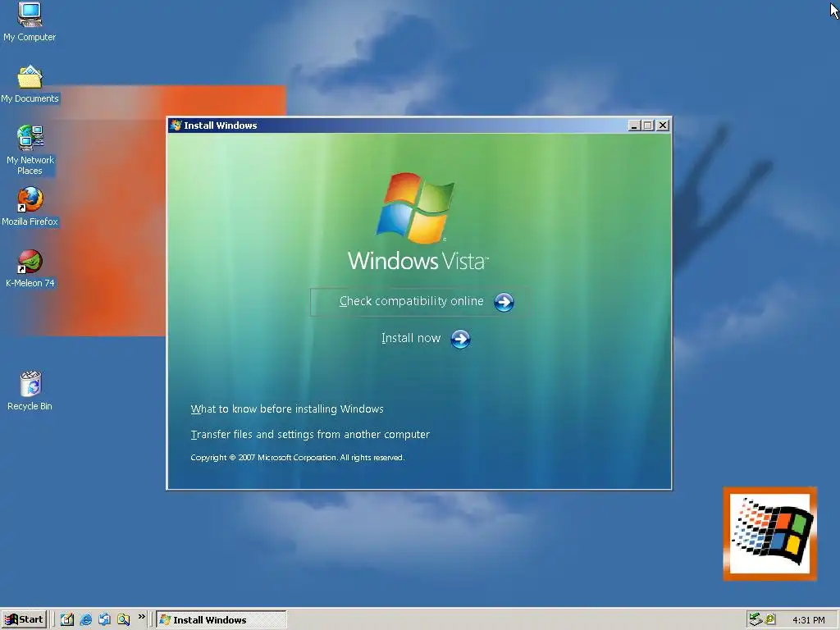Click the Windows logo image in bottom-right desktop

769,533
